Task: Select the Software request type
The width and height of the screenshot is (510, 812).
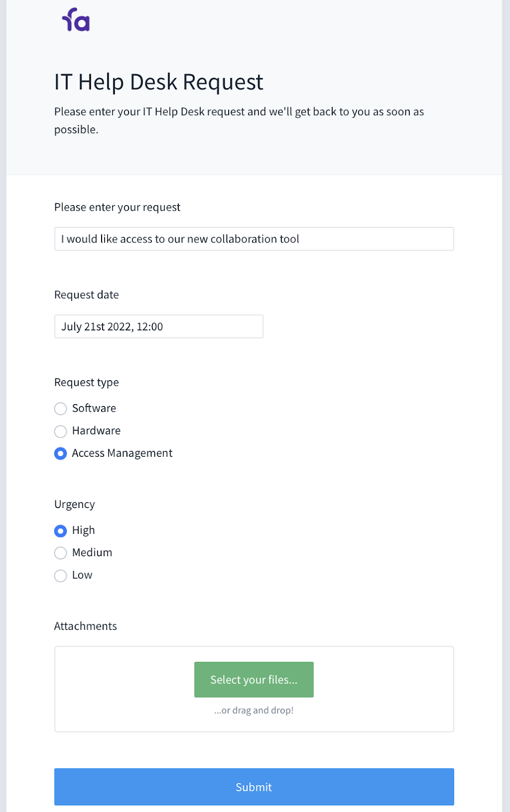Action: pyautogui.click(x=61, y=409)
